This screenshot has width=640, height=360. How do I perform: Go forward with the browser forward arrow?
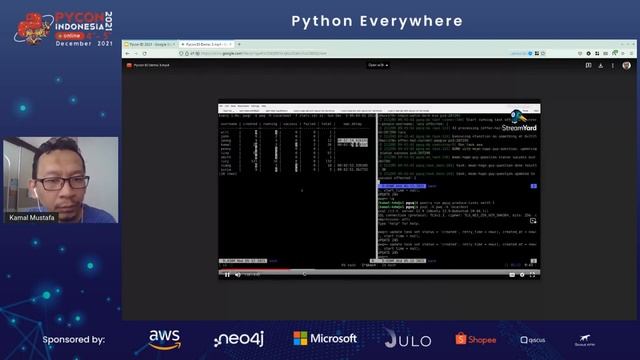[136, 53]
